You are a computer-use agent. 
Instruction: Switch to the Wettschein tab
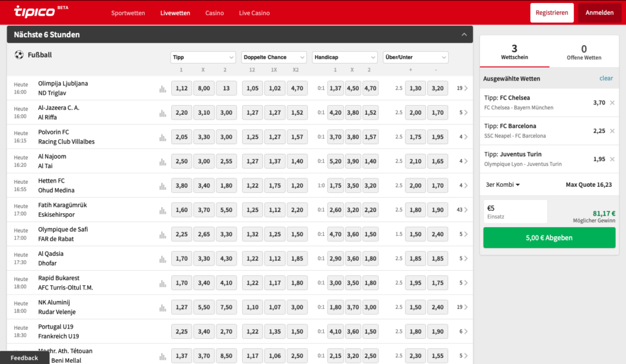(514, 51)
